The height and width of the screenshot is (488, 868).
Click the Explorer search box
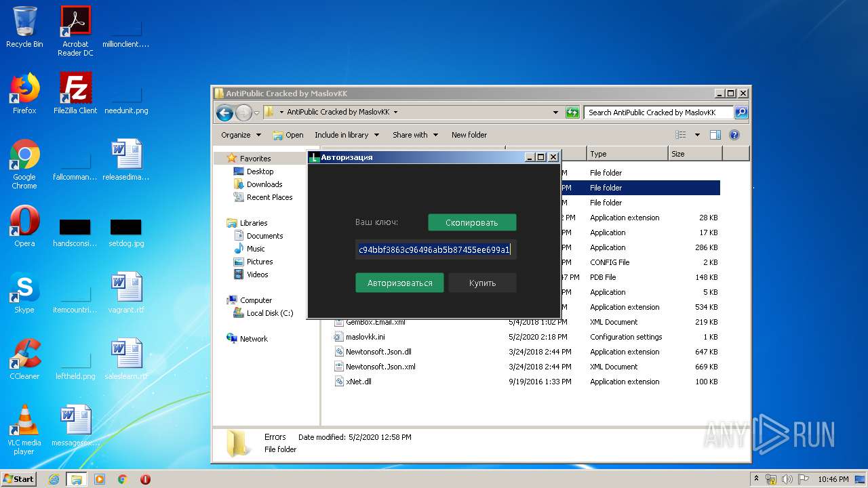click(x=658, y=113)
